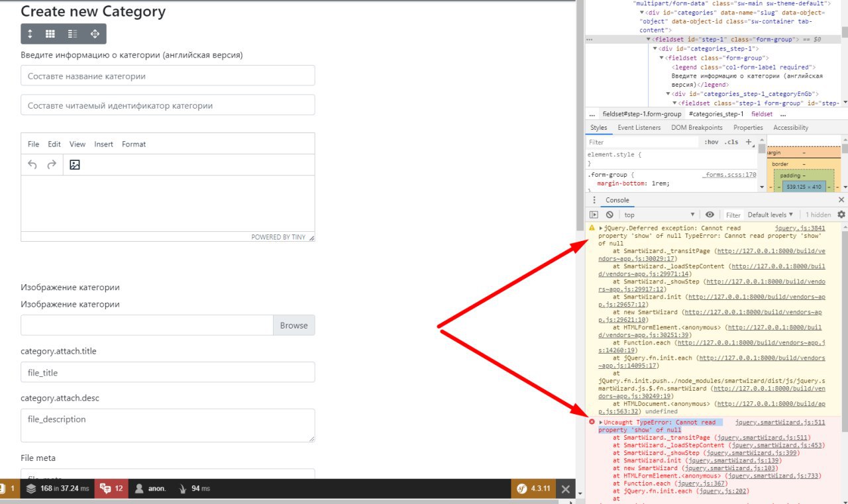
Task: Collapse the div categories_step-1 node
Action: (655, 48)
